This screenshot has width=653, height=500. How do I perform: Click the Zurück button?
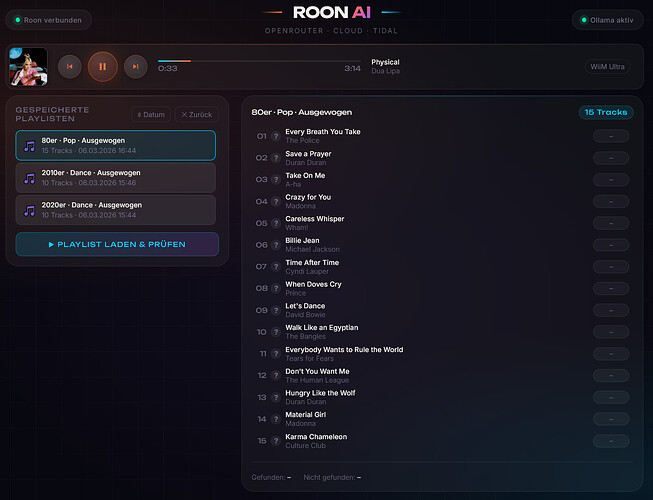(x=197, y=114)
